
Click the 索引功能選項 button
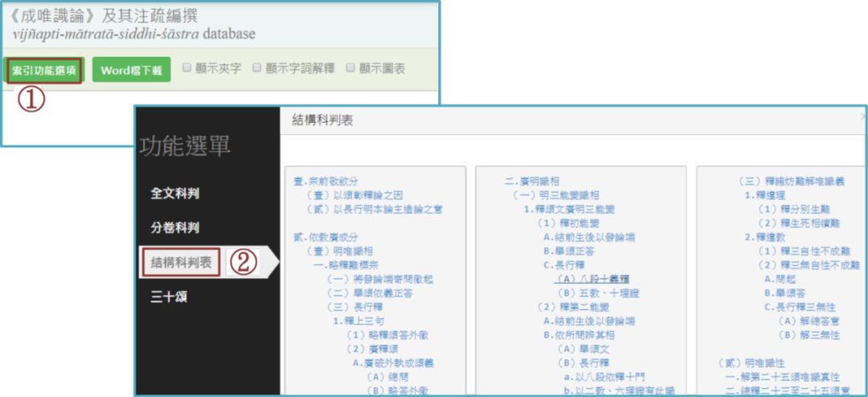click(44, 70)
